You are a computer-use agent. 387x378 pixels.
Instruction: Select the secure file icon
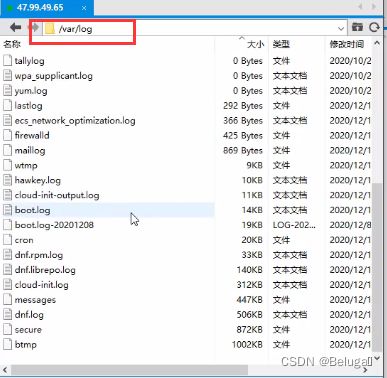coord(7,330)
